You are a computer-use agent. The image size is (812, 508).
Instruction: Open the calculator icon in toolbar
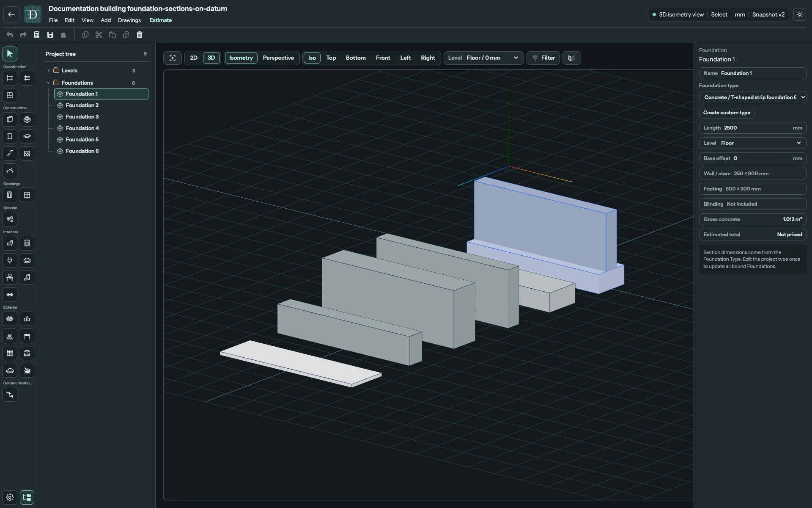[x=37, y=35]
